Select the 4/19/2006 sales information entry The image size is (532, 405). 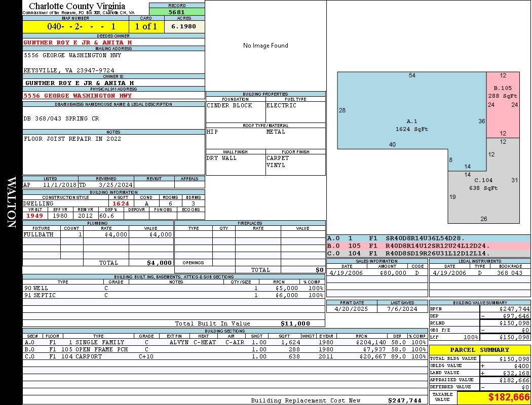point(376,273)
